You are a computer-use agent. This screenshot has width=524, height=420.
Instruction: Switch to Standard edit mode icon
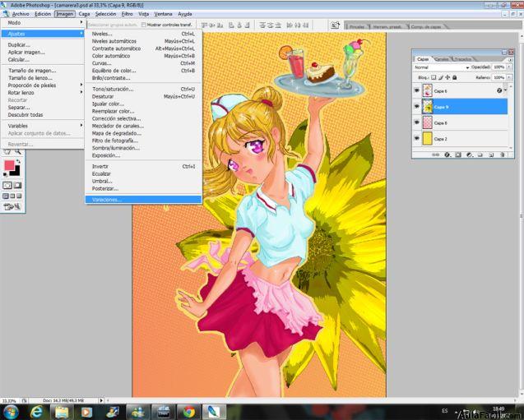(7, 185)
